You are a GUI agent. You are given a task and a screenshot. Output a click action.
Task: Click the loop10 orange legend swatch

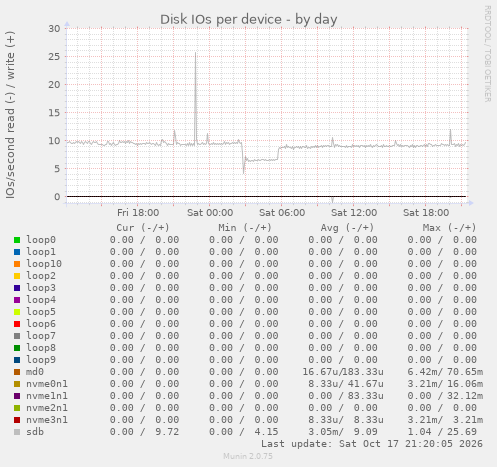pos(17,264)
